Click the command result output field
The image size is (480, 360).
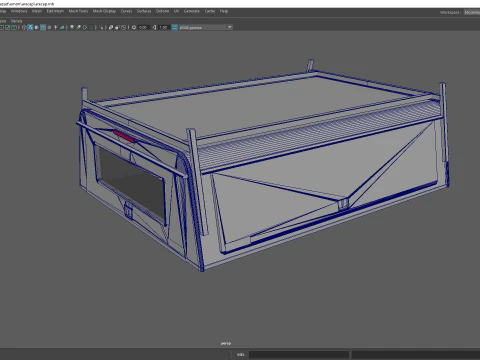tap(416, 354)
